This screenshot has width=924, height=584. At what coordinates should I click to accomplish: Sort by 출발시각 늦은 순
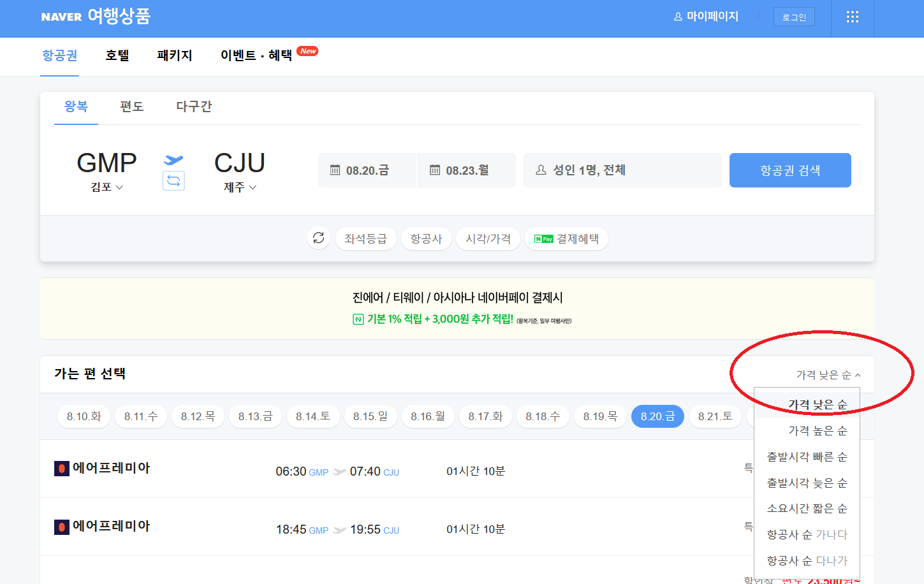tap(807, 483)
